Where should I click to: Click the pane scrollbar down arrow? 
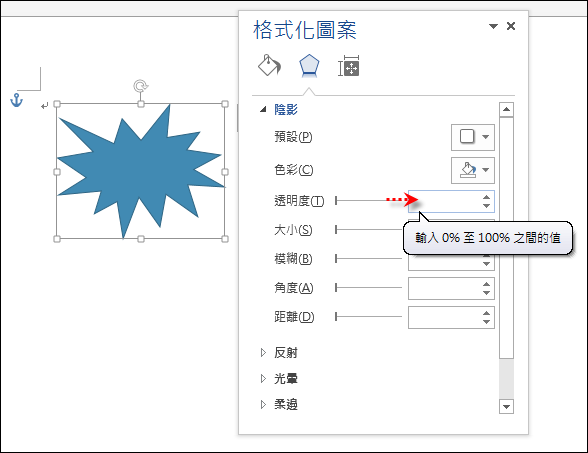click(506, 406)
